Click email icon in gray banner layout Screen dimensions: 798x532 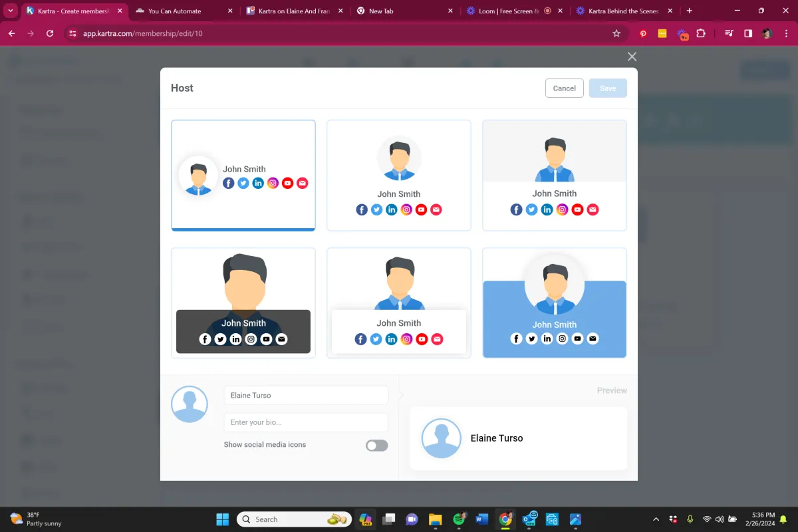[593, 209]
